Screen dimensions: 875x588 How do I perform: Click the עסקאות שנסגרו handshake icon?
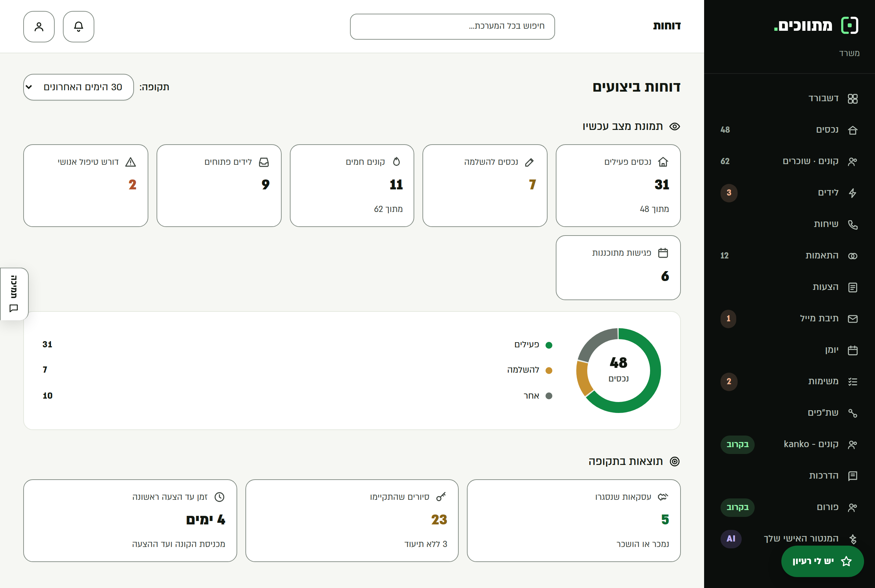[663, 497]
